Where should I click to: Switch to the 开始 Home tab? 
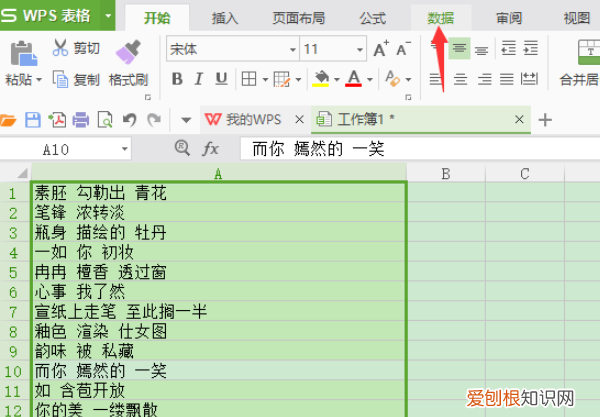(157, 18)
